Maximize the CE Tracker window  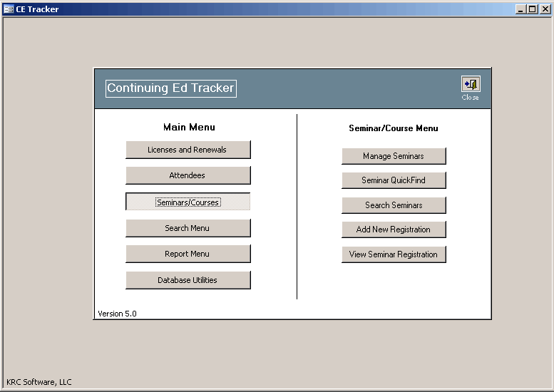[533, 9]
